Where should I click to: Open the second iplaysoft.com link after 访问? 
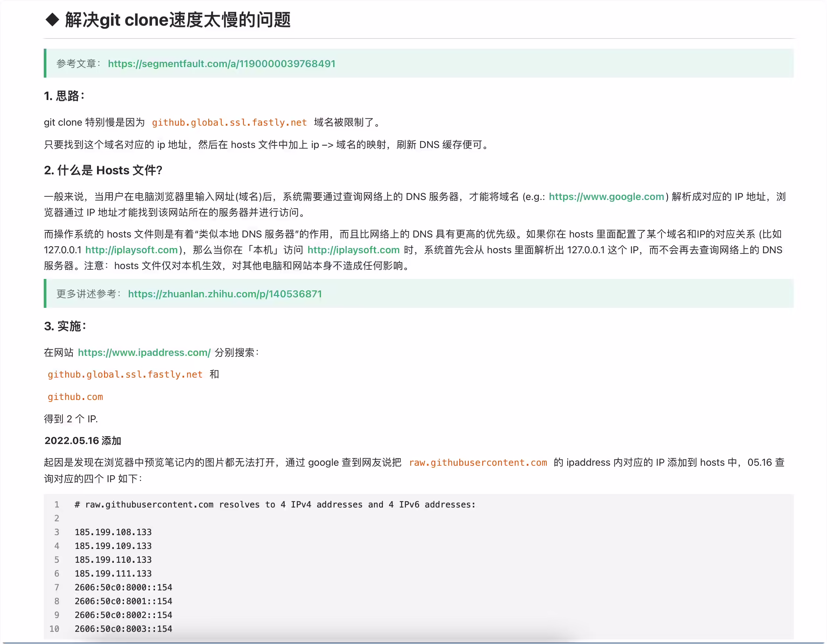pos(354,250)
